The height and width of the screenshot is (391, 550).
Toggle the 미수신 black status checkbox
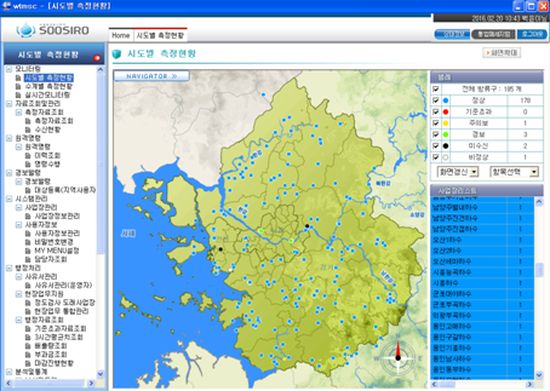pos(436,146)
